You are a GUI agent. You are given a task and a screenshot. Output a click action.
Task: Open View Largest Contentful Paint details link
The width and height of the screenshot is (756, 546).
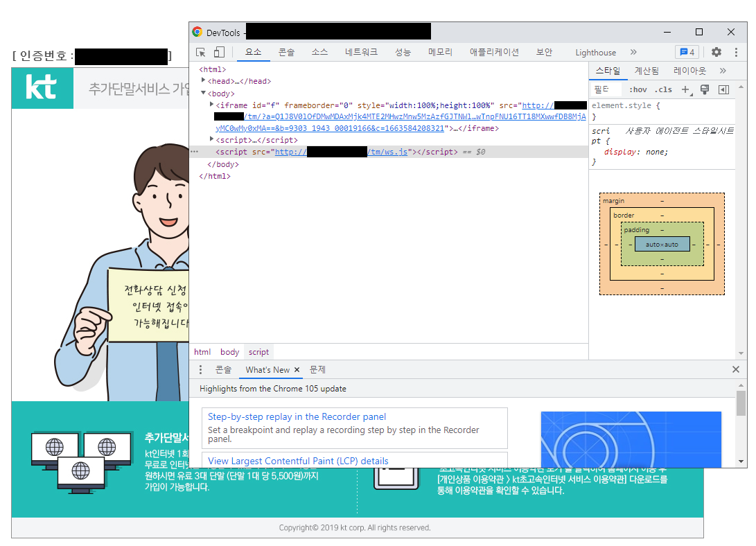pyautogui.click(x=298, y=461)
